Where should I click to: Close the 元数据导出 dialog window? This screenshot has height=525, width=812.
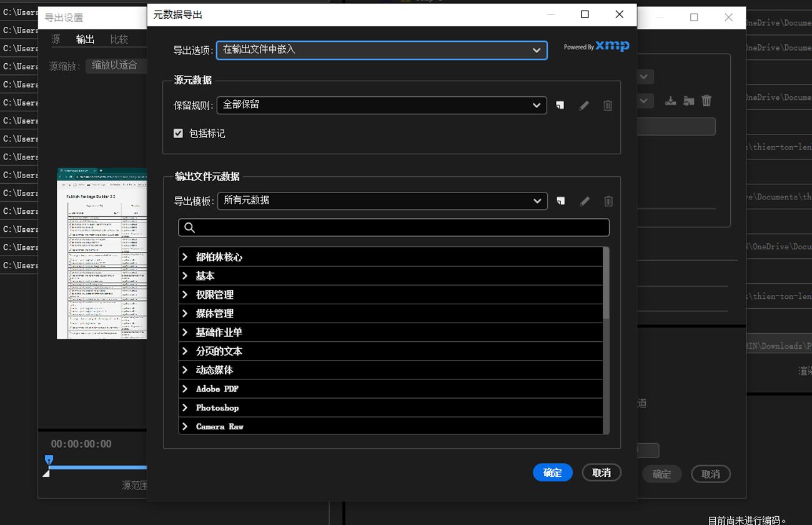(620, 14)
